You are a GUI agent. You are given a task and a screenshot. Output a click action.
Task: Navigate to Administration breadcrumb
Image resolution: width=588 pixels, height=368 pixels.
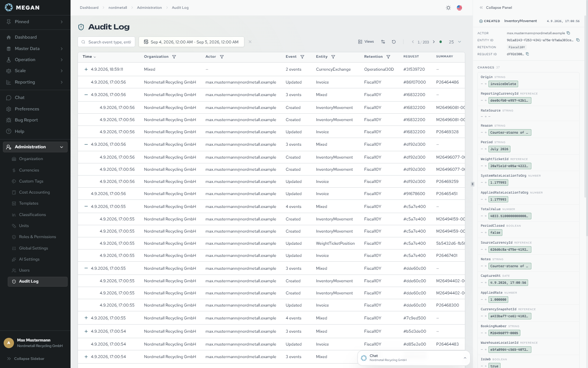pyautogui.click(x=149, y=8)
